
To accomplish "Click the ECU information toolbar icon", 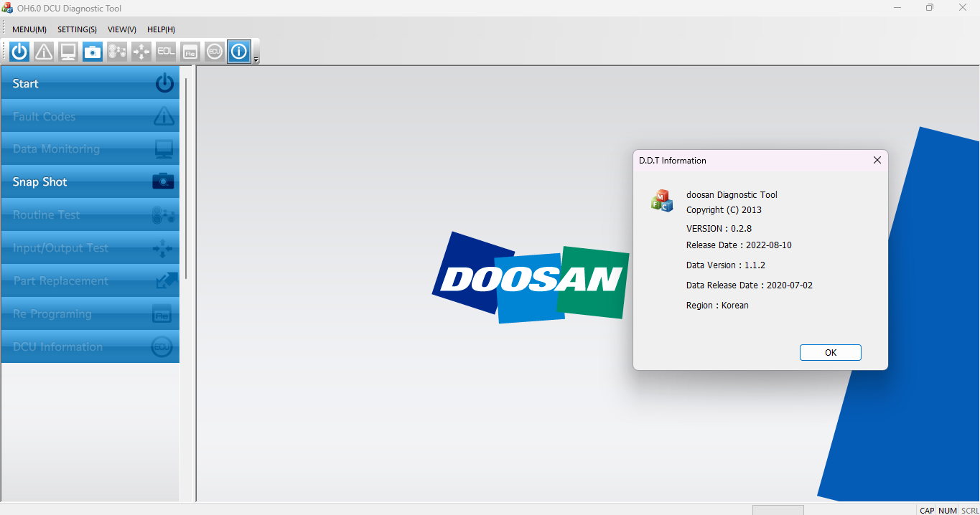I will [x=215, y=52].
